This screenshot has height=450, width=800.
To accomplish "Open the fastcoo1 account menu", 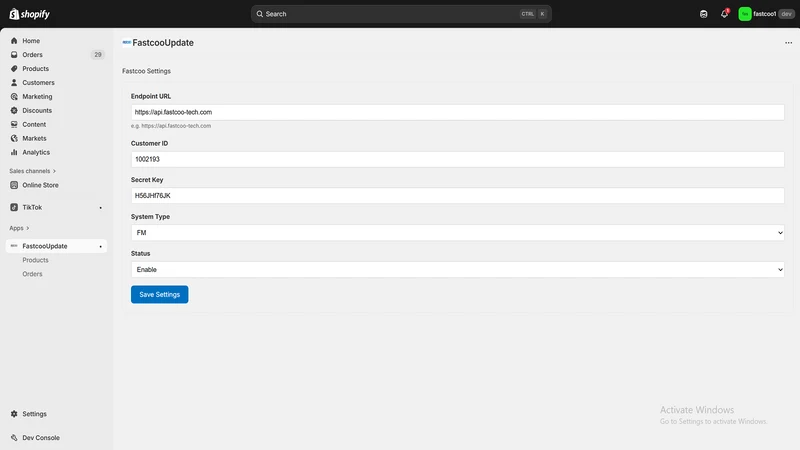I will (766, 14).
